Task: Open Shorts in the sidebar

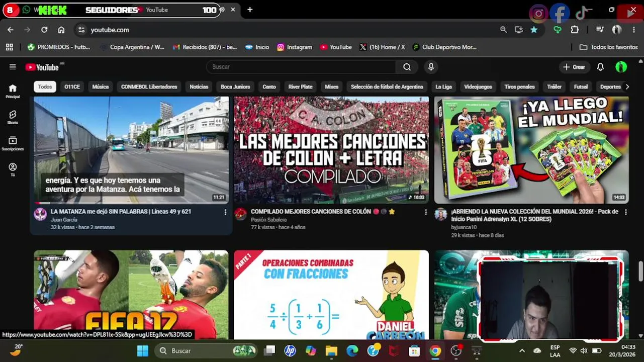Action: pyautogui.click(x=13, y=118)
